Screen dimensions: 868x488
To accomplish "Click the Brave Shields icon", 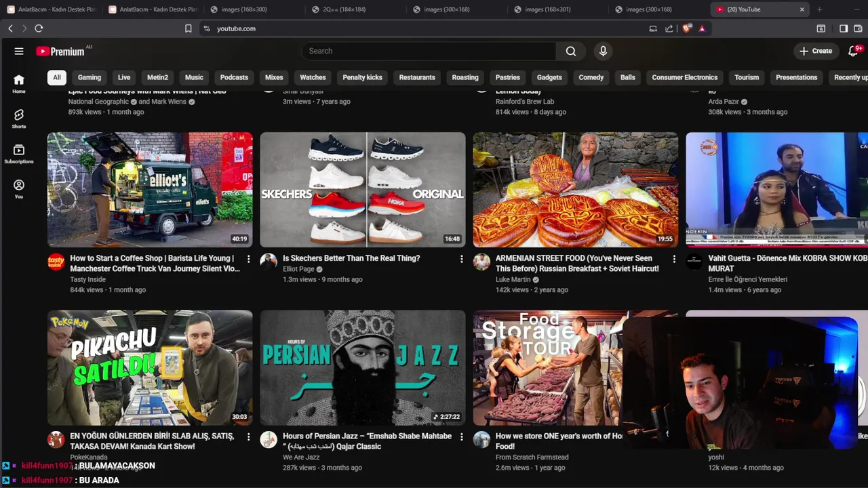I will click(x=687, y=28).
